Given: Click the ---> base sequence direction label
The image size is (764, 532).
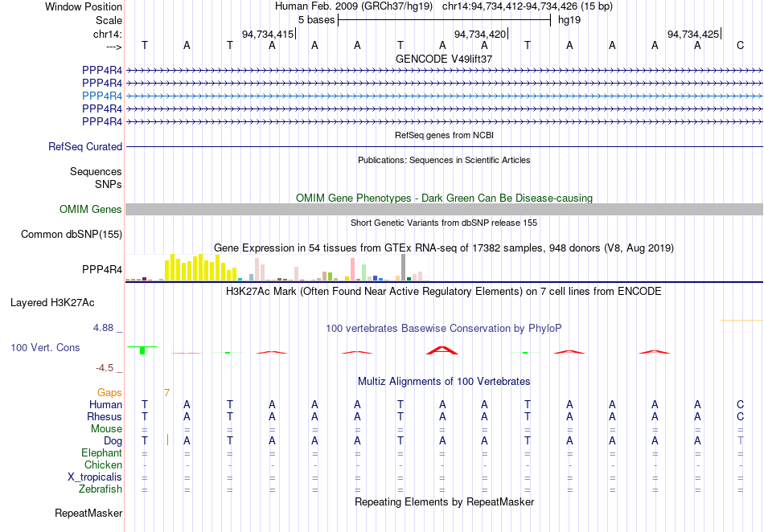Looking at the screenshot, I should [114, 47].
